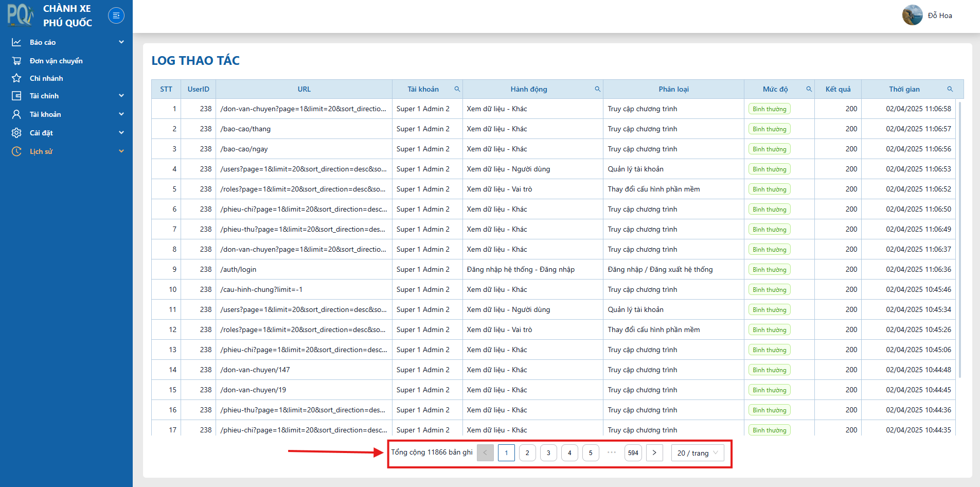Click timestamp 02/04/2025 11:06:58

918,109
